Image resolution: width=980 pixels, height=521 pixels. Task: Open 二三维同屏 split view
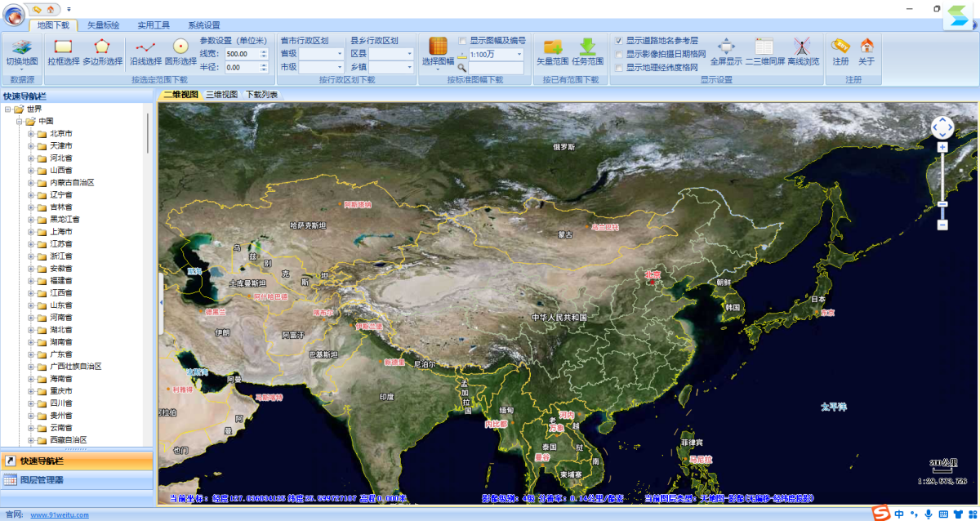[764, 53]
